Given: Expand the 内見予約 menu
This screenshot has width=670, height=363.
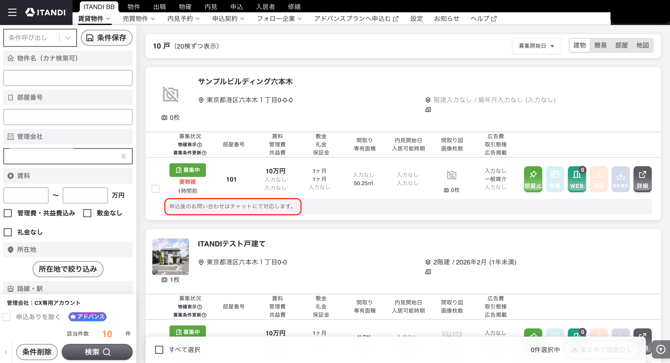Looking at the screenshot, I should coord(183,18).
